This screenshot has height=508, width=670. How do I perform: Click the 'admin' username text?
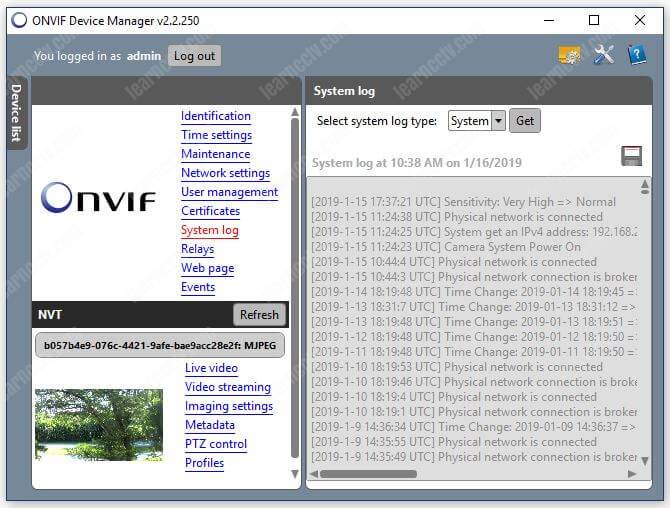coord(144,56)
